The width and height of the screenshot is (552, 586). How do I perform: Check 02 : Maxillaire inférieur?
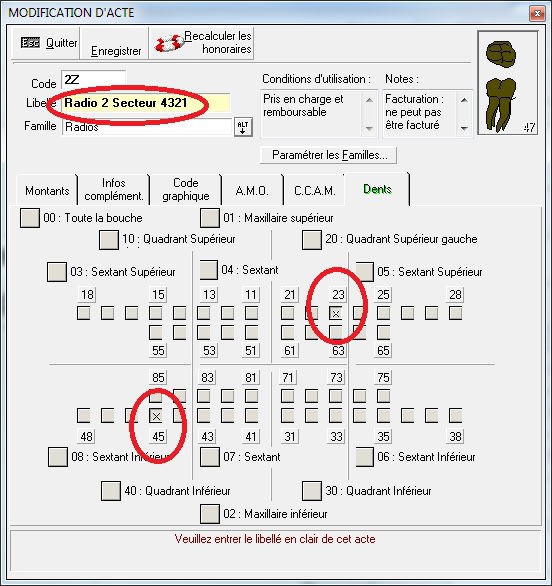pyautogui.click(x=210, y=514)
